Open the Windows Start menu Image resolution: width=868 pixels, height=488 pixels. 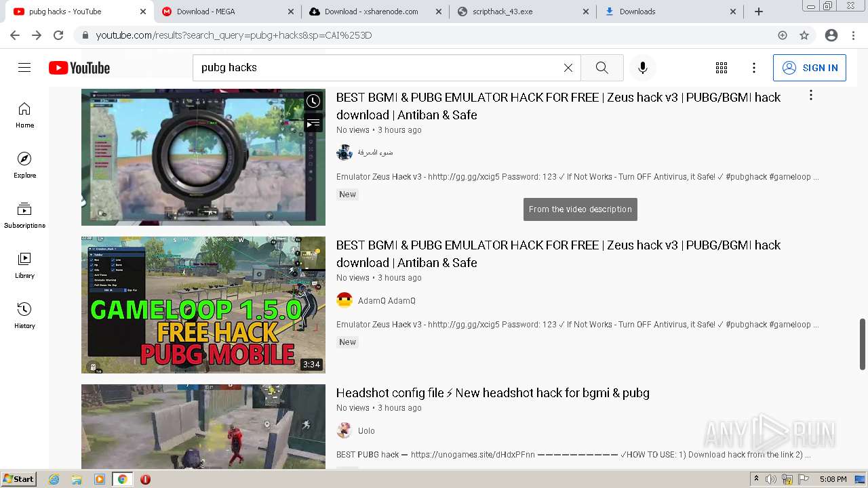[x=18, y=479]
